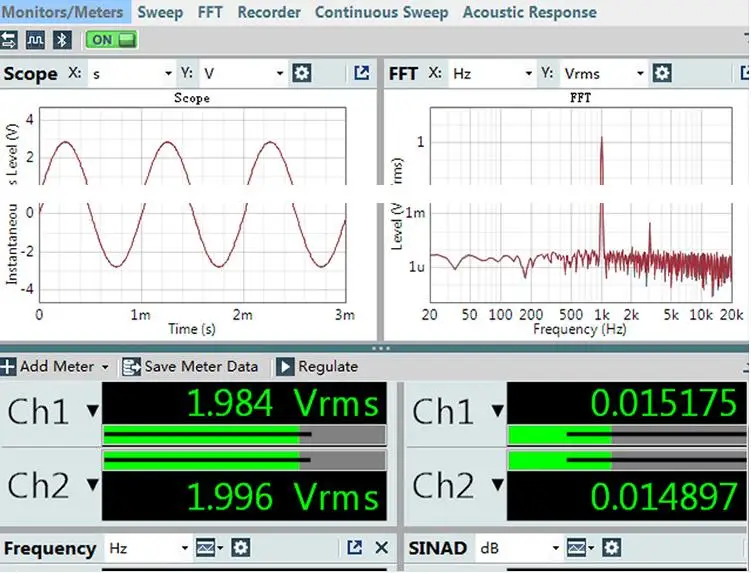Pop out the Frequency meter panel
The height and width of the screenshot is (573, 751).
(354, 548)
